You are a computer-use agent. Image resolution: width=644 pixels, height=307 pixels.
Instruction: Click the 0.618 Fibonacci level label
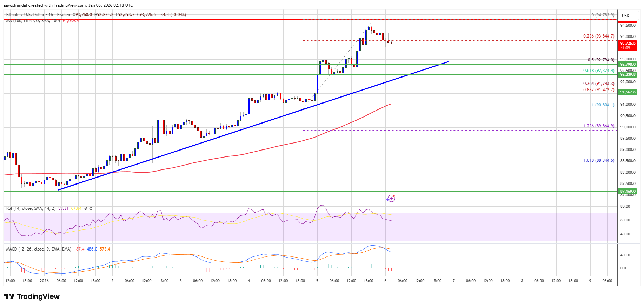click(599, 71)
